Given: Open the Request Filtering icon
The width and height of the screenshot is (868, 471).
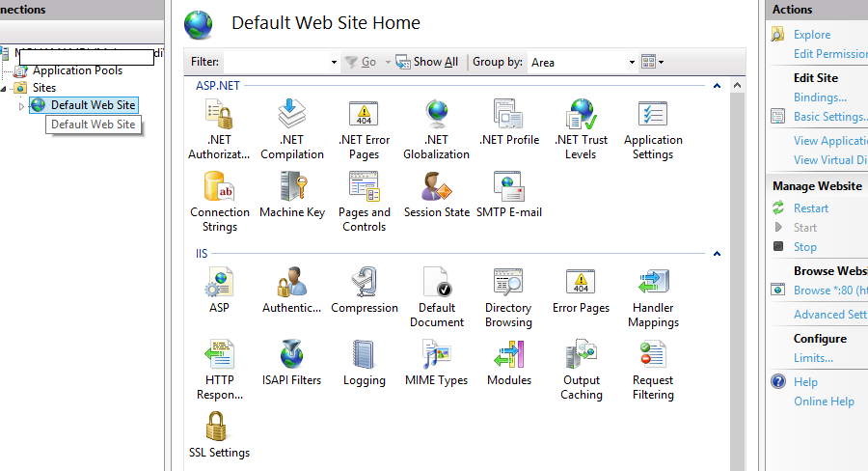Looking at the screenshot, I should tap(653, 356).
